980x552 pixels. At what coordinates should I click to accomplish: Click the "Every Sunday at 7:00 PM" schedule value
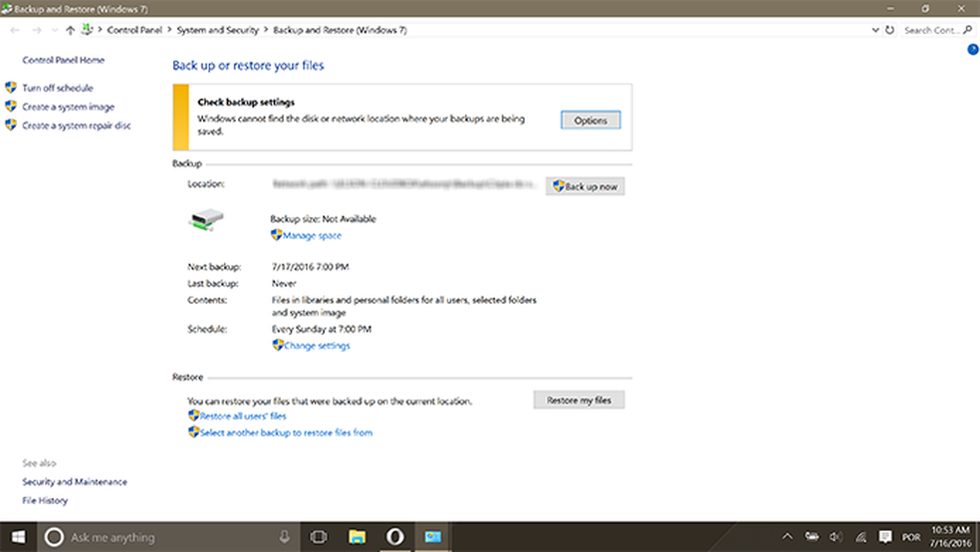(x=322, y=329)
